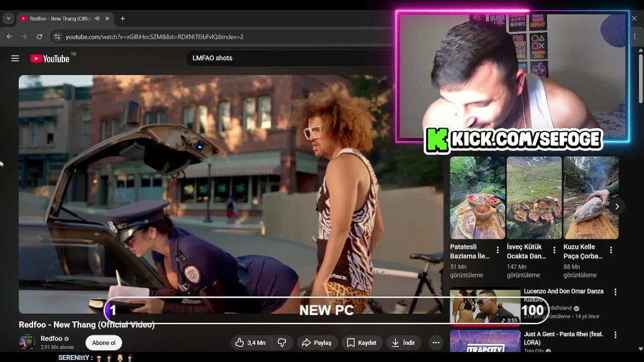
Task: Open options menu for Danza Kuduro video
Action: (615, 292)
